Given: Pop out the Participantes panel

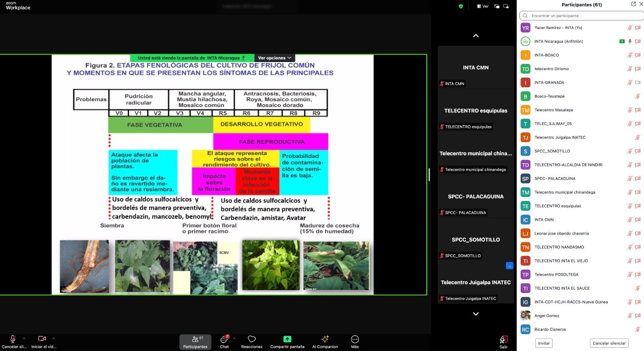Looking at the screenshot, I should pos(633,4).
